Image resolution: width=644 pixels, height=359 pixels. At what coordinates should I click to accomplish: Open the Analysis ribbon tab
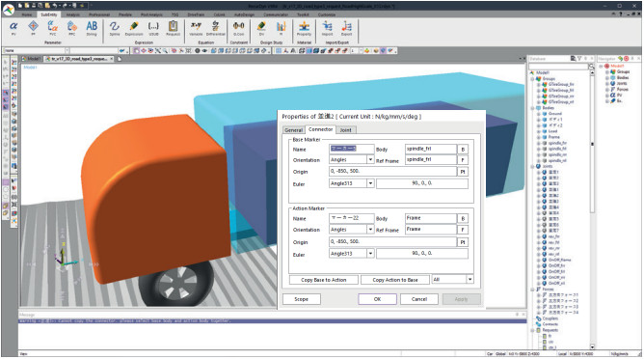73,14
